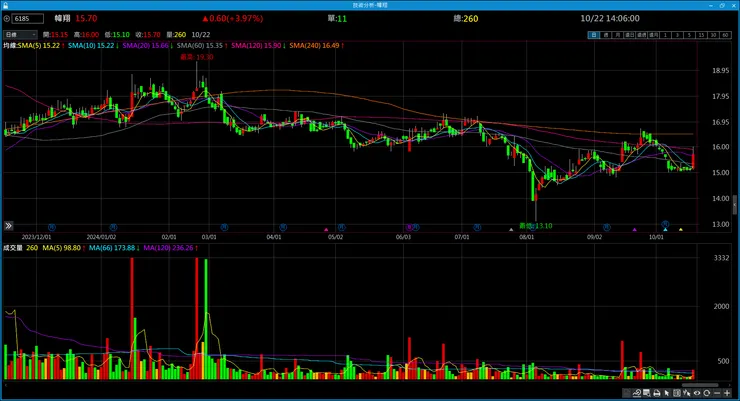Screen dimensions: 740x401
Task: Choose the adjusted weekly (還週) timeframe
Action: 642,35
